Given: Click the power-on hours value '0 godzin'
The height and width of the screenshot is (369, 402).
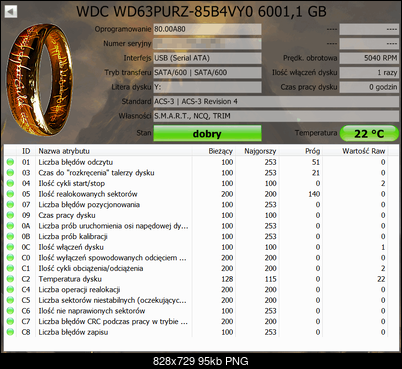Looking at the screenshot, I should tap(369, 87).
